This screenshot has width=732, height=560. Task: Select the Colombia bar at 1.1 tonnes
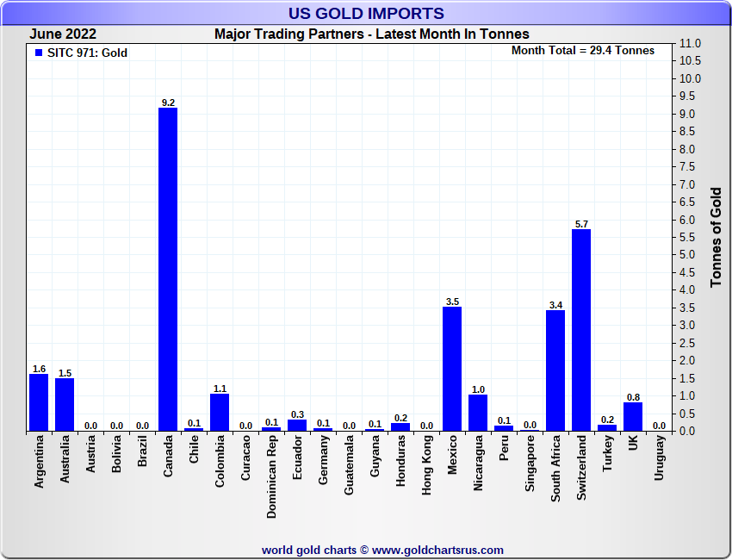click(220, 412)
